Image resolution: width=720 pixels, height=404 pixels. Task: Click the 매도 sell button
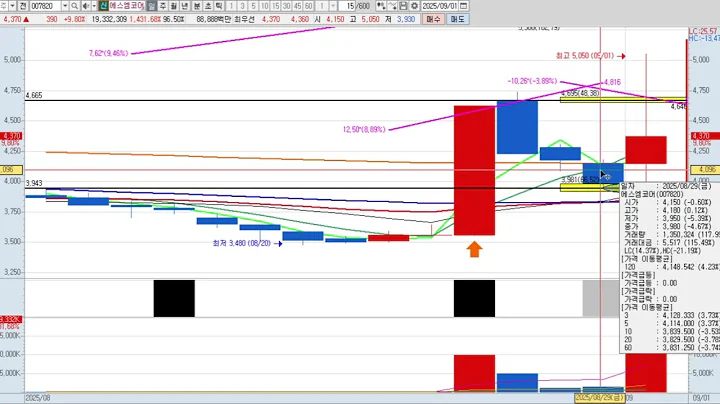point(457,19)
